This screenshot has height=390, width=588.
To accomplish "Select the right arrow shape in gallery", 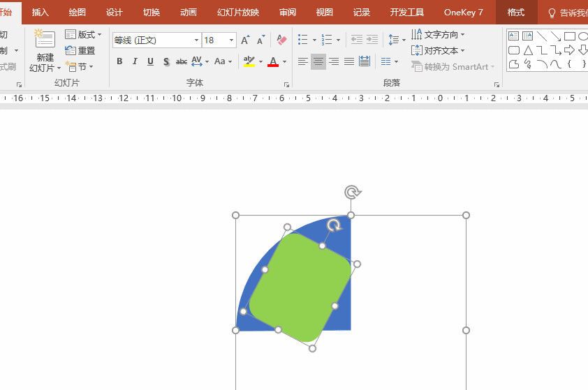I will 569,50.
